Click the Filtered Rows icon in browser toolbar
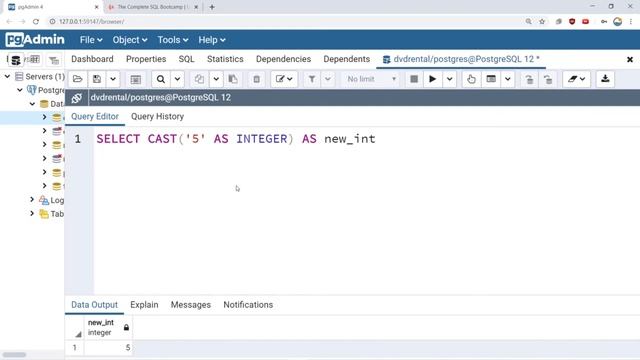640x360 pixels. click(x=53, y=60)
